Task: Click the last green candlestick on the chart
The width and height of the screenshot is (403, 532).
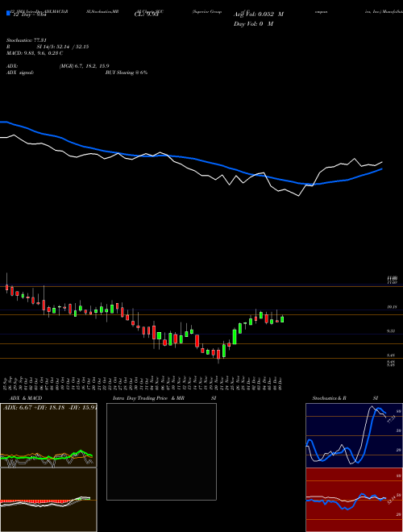Action: coord(282,318)
